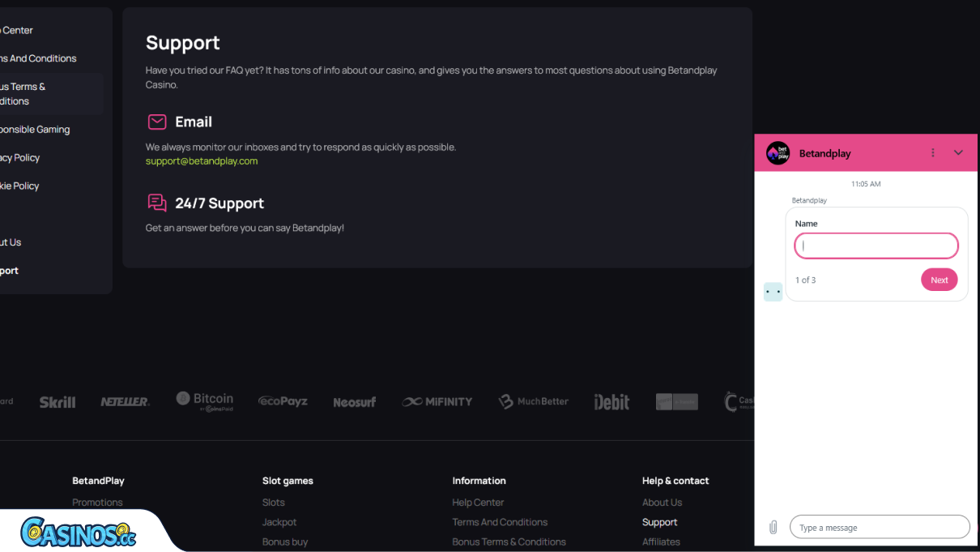Click the Neteller payment logo
Screen dimensions: 980x552
pyautogui.click(x=125, y=402)
